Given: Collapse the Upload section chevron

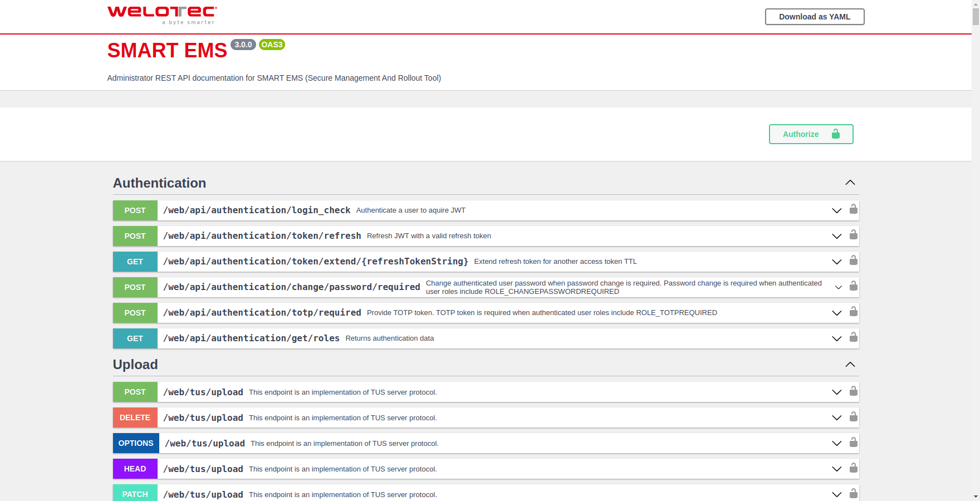Looking at the screenshot, I should pos(850,365).
